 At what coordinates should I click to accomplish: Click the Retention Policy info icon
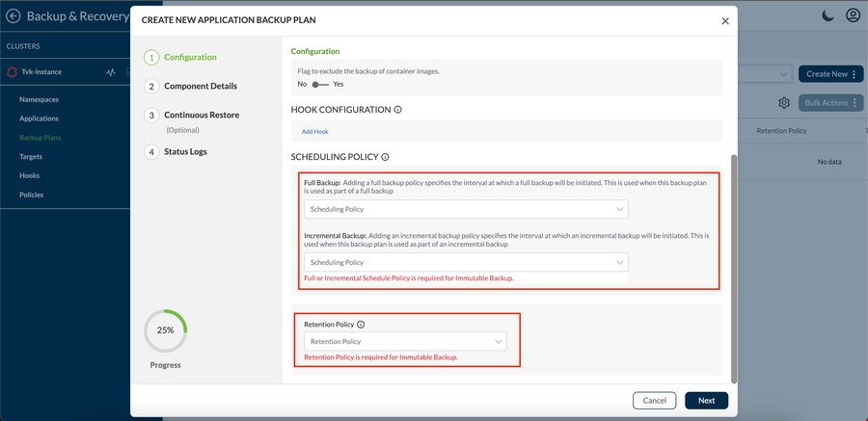tap(361, 325)
